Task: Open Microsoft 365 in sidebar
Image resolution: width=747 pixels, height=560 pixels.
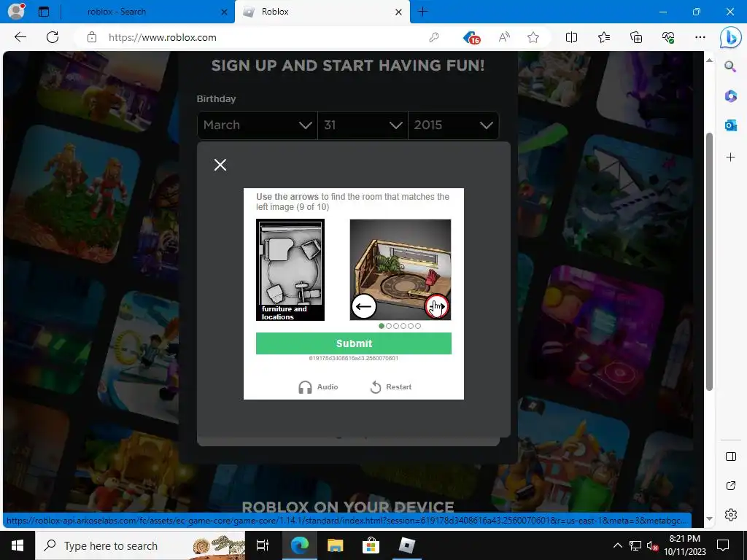Action: [730, 96]
